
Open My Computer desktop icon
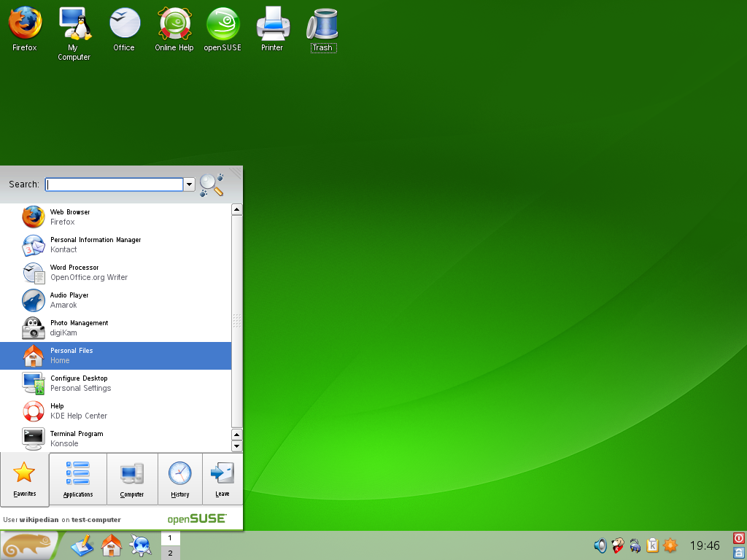click(74, 22)
